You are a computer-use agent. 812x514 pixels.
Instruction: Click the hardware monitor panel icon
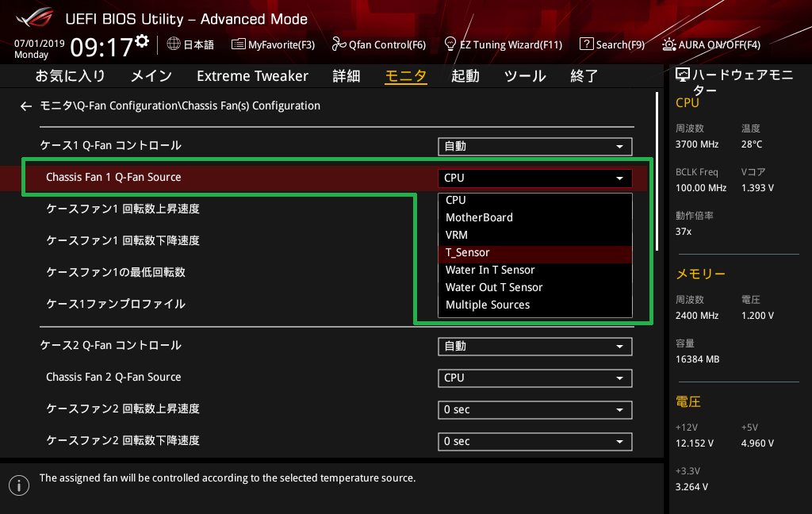[x=683, y=75]
